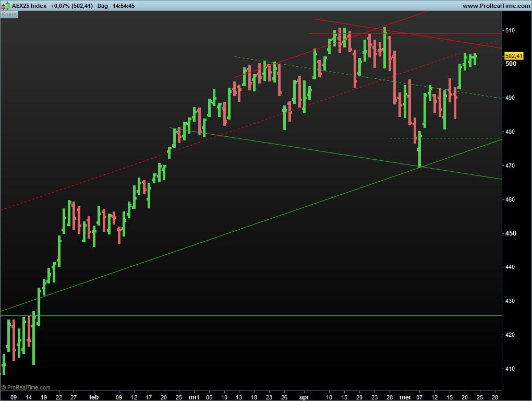Select the red horizontal resistance line near 509
Image resolution: width=532 pixels, height=401 pixels.
(443, 33)
